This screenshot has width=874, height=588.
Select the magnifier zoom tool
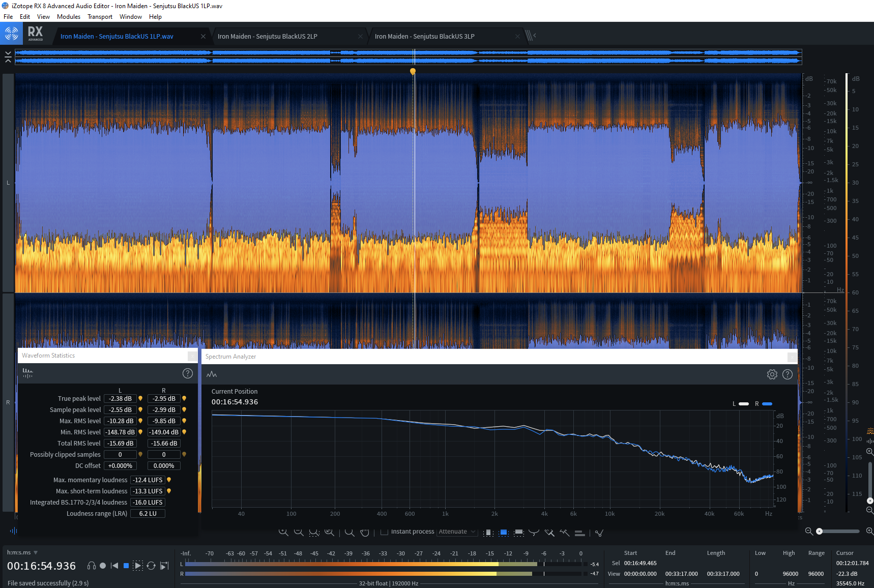pyautogui.click(x=349, y=532)
